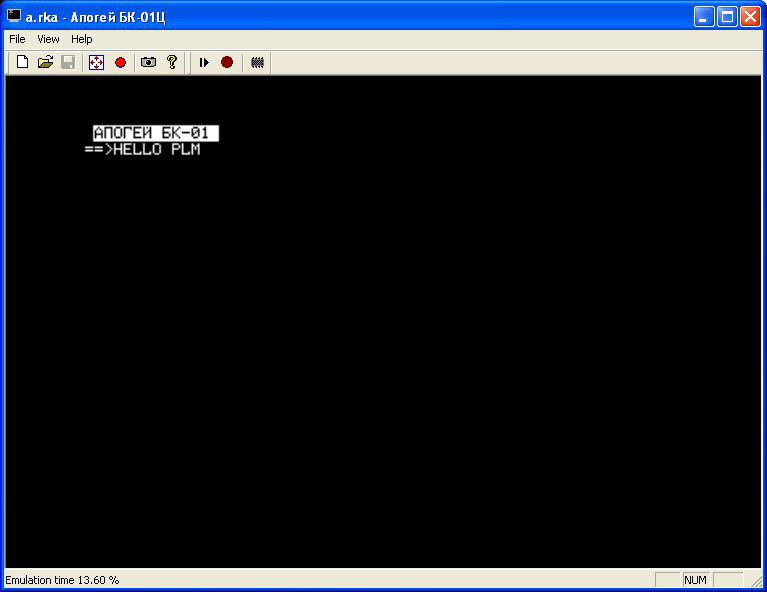Click the Emulation time status text

pos(62,580)
